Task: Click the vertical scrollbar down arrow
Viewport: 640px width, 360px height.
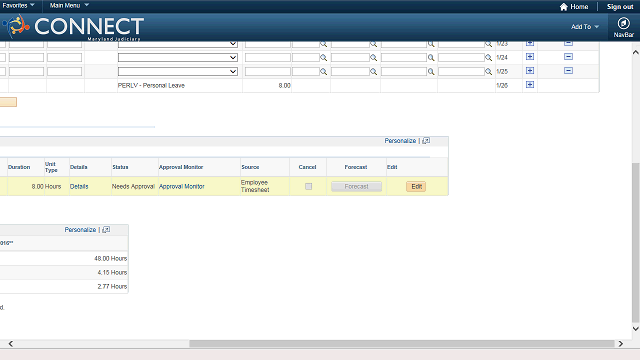Action: pos(636,329)
